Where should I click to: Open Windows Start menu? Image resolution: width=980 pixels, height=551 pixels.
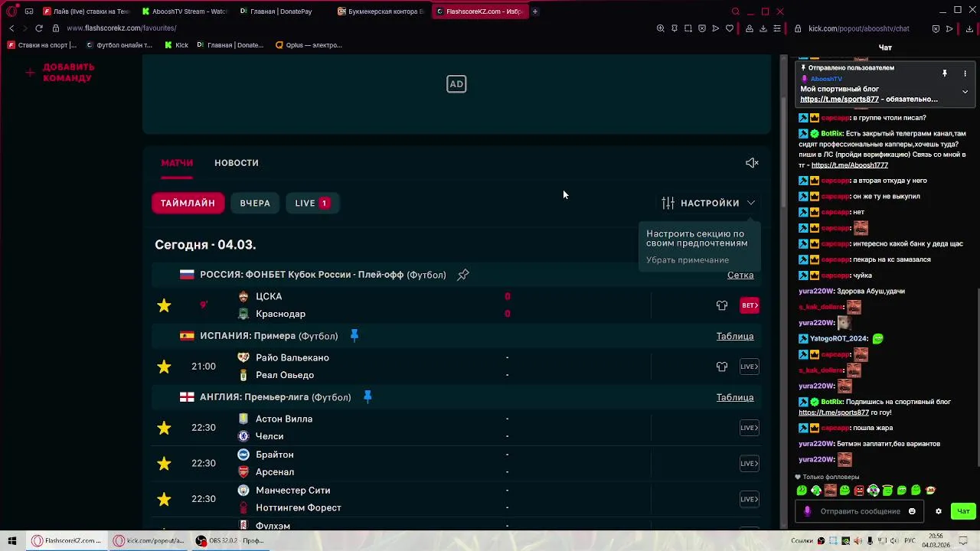(12, 540)
